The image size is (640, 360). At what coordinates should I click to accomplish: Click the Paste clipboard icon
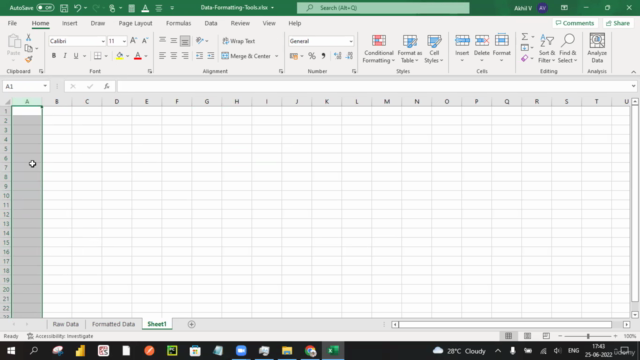tap(13, 41)
